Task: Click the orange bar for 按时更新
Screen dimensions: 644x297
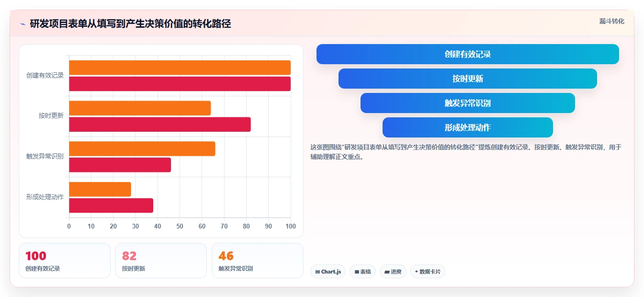Action: (140, 108)
